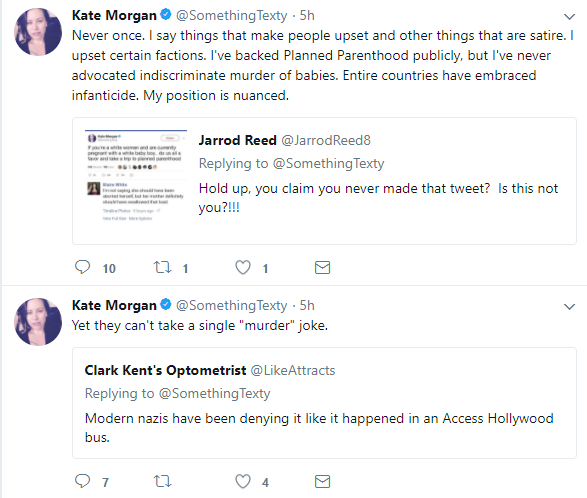Viewport: 587px width, 498px height.
Task: Open Kate Morgan's avatar on second tweet
Action: pyautogui.click(x=38, y=322)
